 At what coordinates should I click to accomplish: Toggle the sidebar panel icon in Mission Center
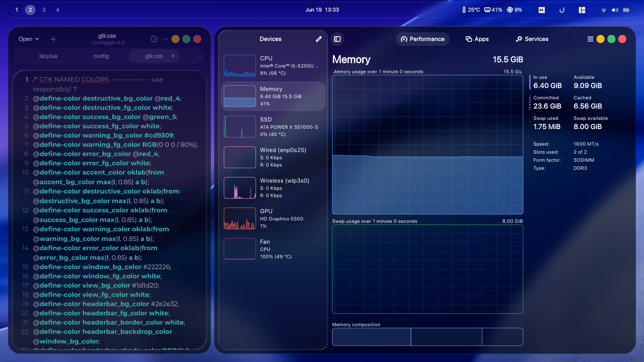coord(337,39)
